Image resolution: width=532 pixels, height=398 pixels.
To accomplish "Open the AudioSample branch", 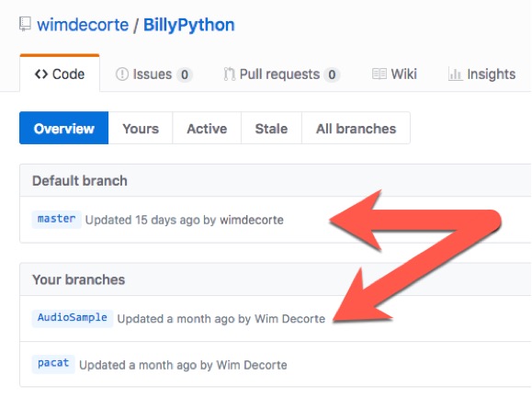I will (x=73, y=318).
